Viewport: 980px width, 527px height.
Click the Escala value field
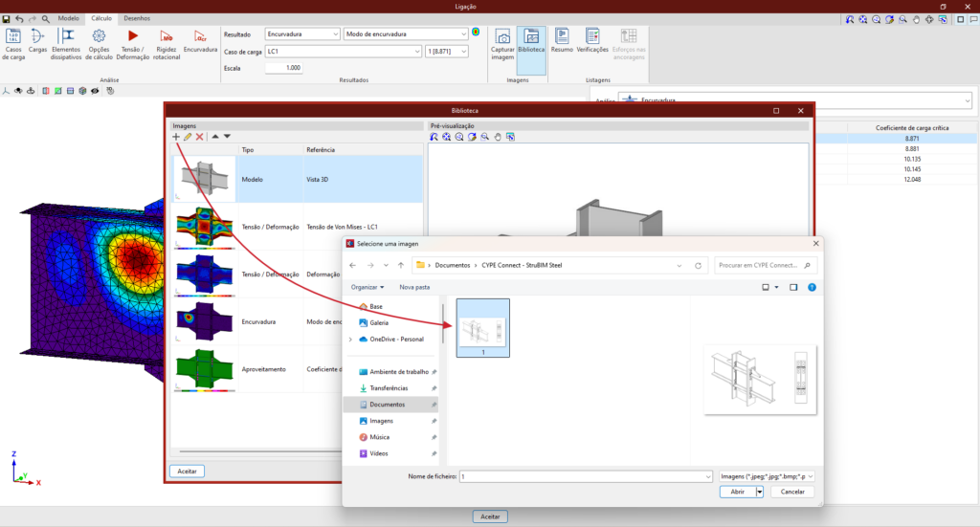point(283,68)
